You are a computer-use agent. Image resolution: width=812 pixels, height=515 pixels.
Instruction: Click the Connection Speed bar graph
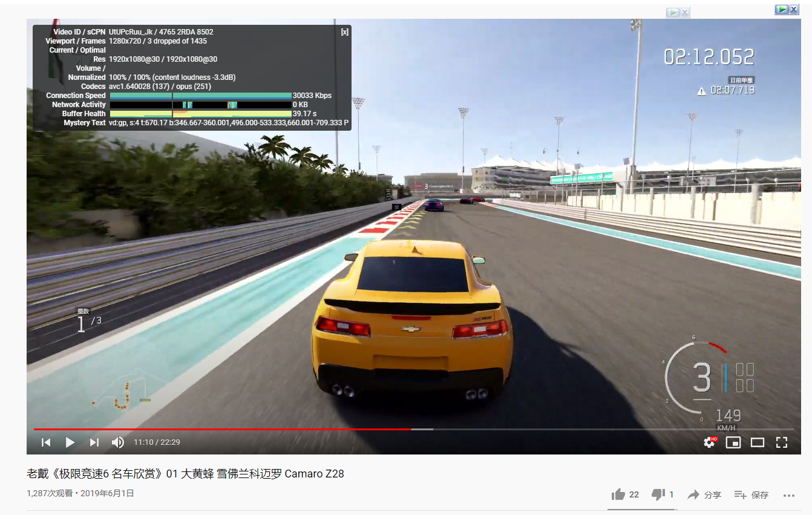point(200,96)
